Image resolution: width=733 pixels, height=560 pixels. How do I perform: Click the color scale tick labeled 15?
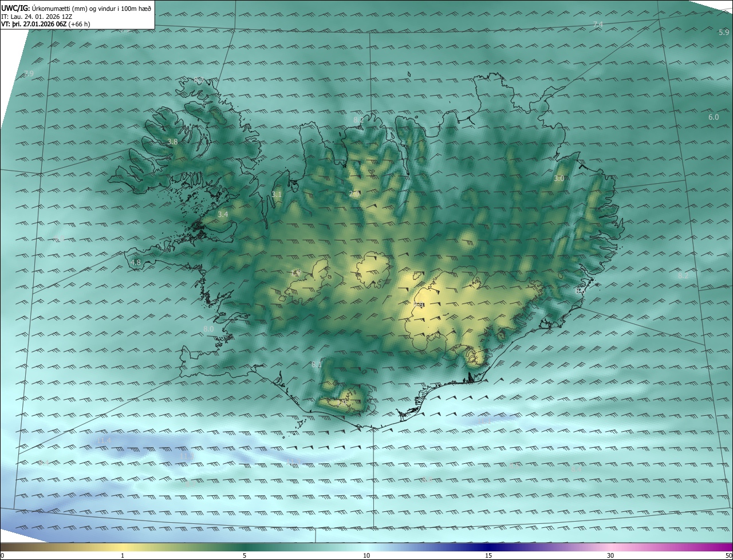pos(488,556)
